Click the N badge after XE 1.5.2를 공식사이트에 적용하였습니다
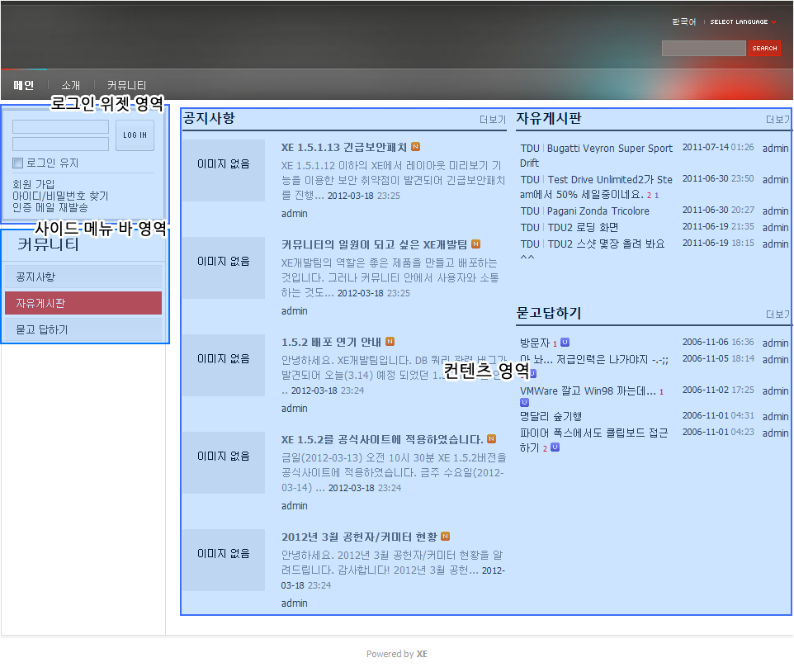 coord(491,439)
